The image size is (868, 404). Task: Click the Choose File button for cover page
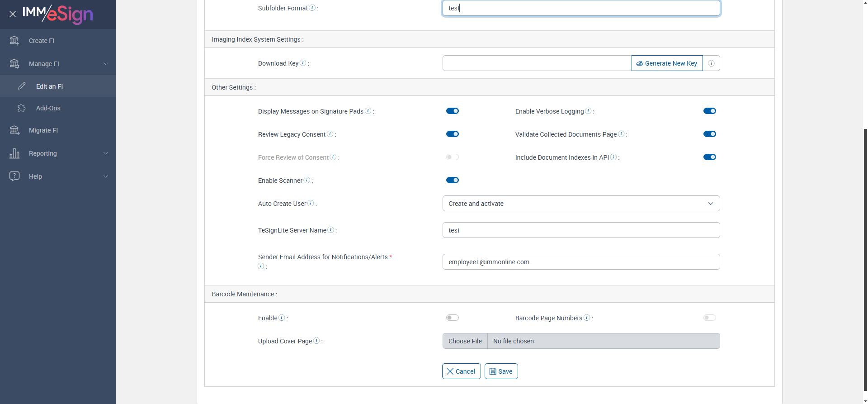(465, 341)
